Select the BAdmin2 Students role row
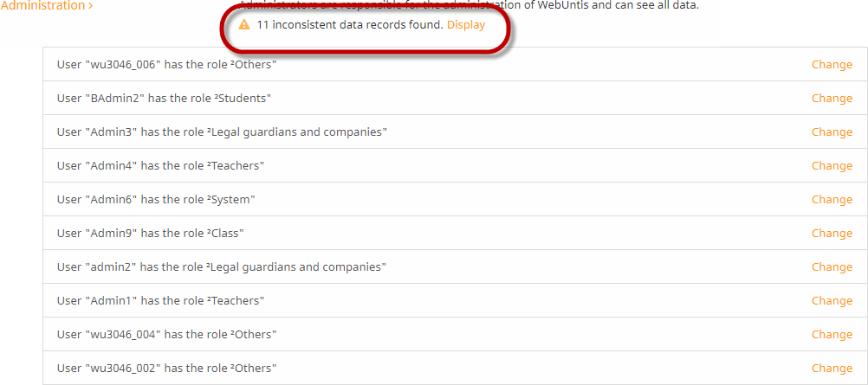 click(x=455, y=98)
